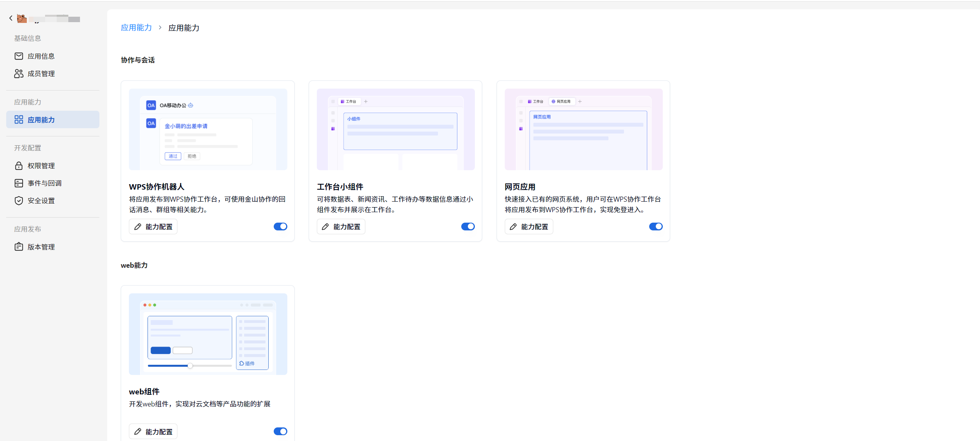Click the 工作台小组件 card thumbnail image
The height and width of the screenshot is (441, 980).
point(395,129)
